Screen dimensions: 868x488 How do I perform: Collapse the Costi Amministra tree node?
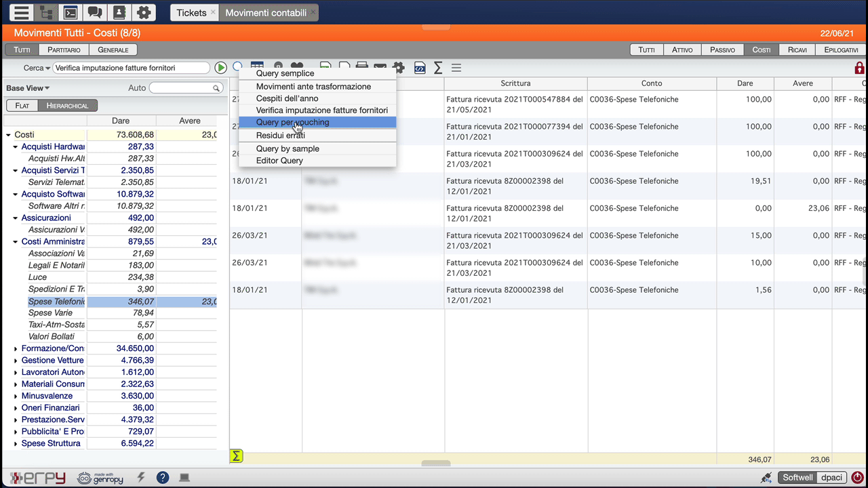point(16,242)
